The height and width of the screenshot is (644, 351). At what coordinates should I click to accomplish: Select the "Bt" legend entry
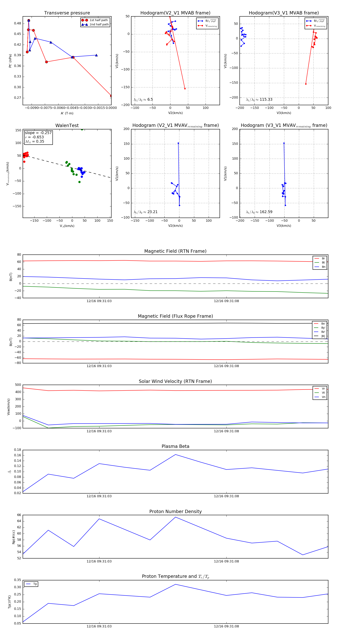click(x=320, y=263)
